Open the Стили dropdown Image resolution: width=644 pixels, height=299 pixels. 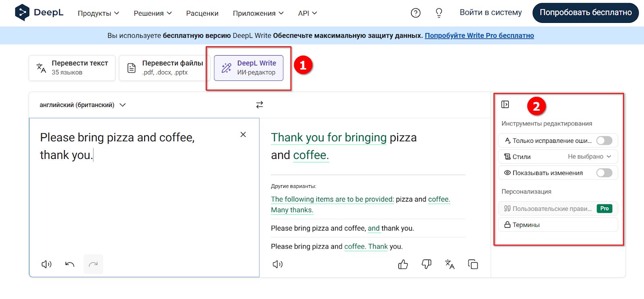(x=589, y=157)
